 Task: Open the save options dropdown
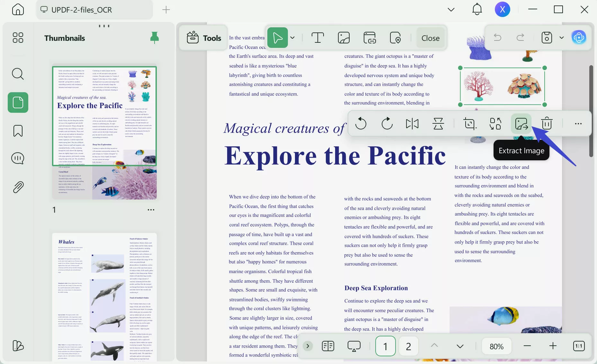[562, 38]
